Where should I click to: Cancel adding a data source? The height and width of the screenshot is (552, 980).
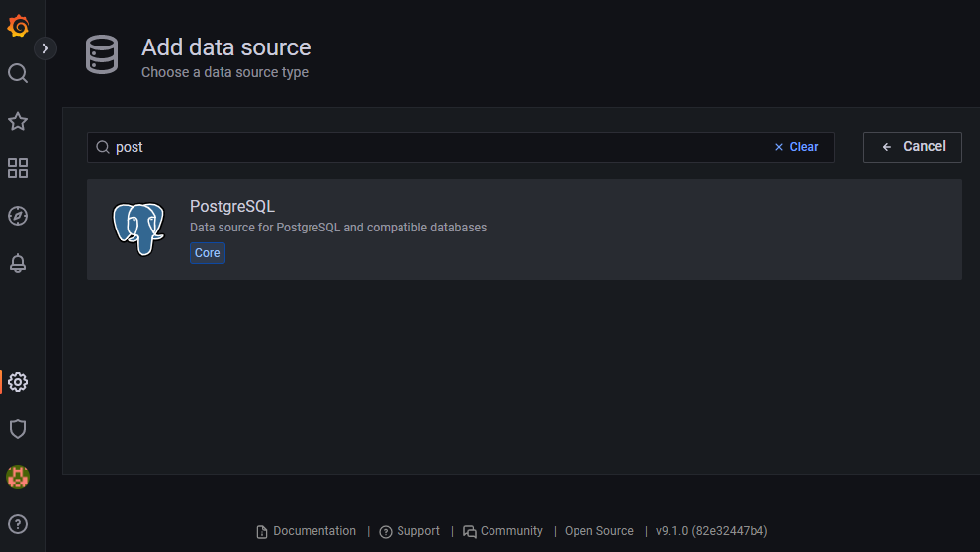pos(912,147)
